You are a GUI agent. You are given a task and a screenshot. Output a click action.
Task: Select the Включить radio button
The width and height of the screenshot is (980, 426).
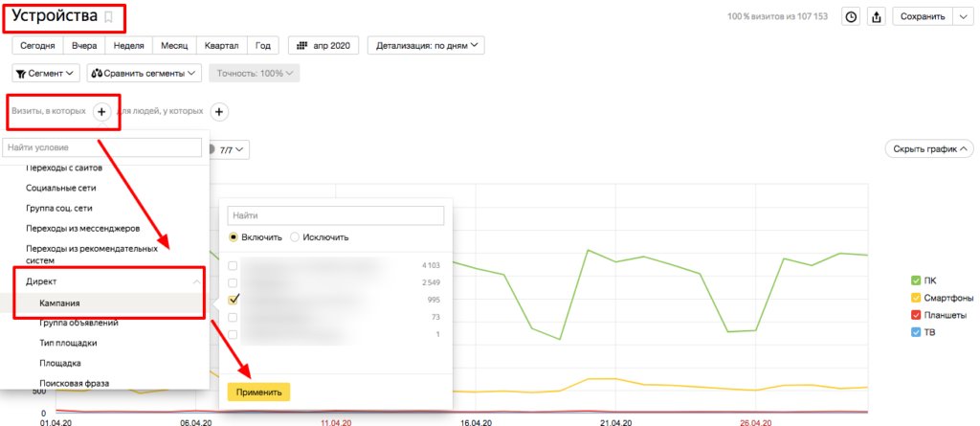pyautogui.click(x=234, y=237)
